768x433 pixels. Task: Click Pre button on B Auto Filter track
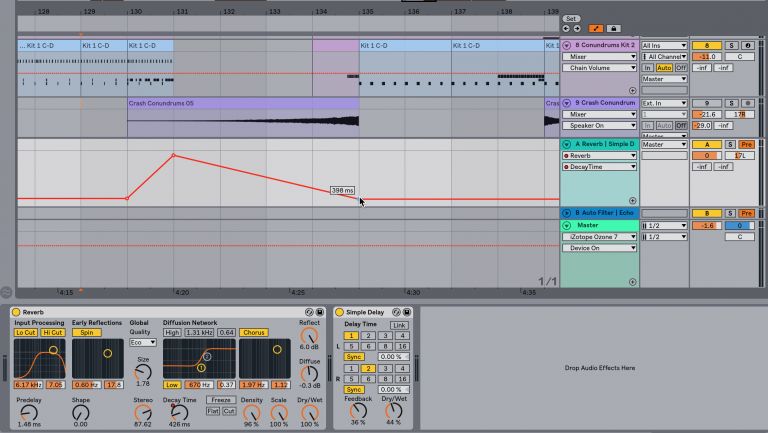pos(746,214)
